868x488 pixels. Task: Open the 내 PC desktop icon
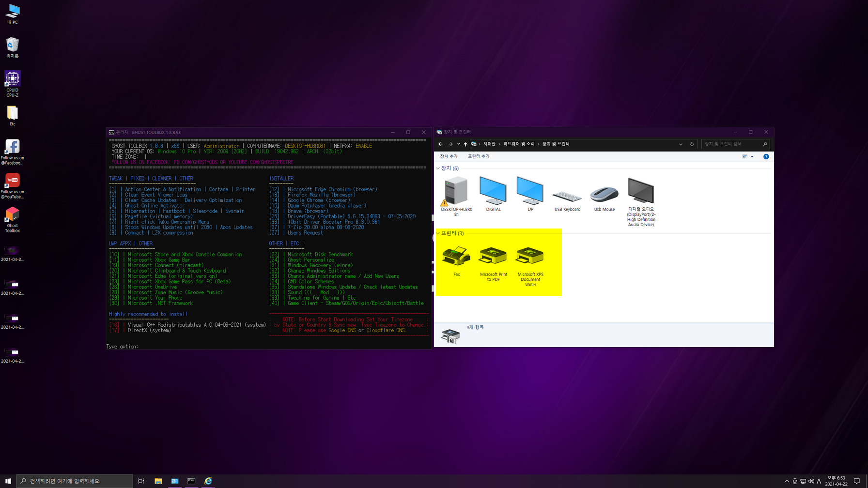pyautogui.click(x=13, y=14)
